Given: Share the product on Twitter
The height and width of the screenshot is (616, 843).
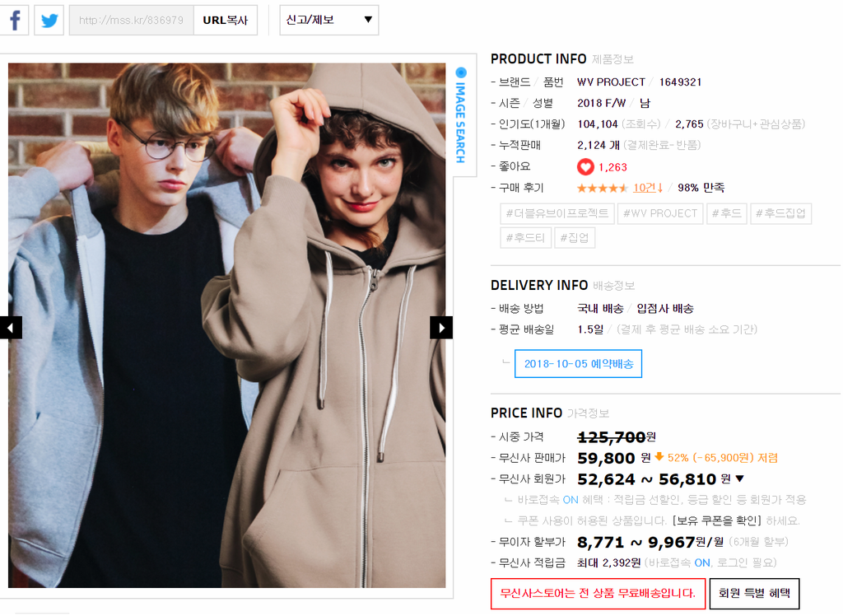Looking at the screenshot, I should [49, 21].
